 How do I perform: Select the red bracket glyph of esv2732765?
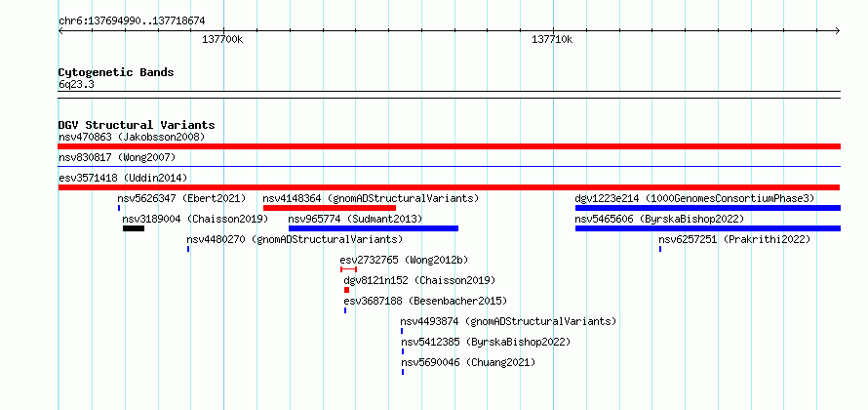[x=349, y=269]
